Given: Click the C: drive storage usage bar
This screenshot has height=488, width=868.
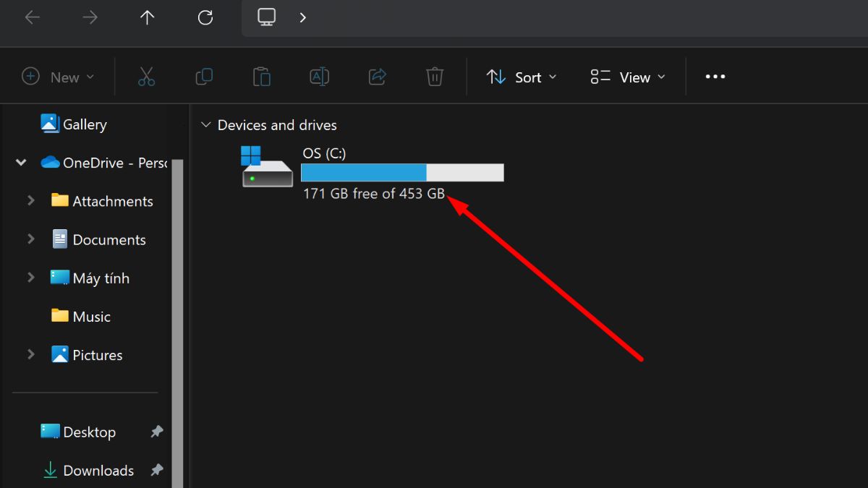Looking at the screenshot, I should pyautogui.click(x=402, y=172).
